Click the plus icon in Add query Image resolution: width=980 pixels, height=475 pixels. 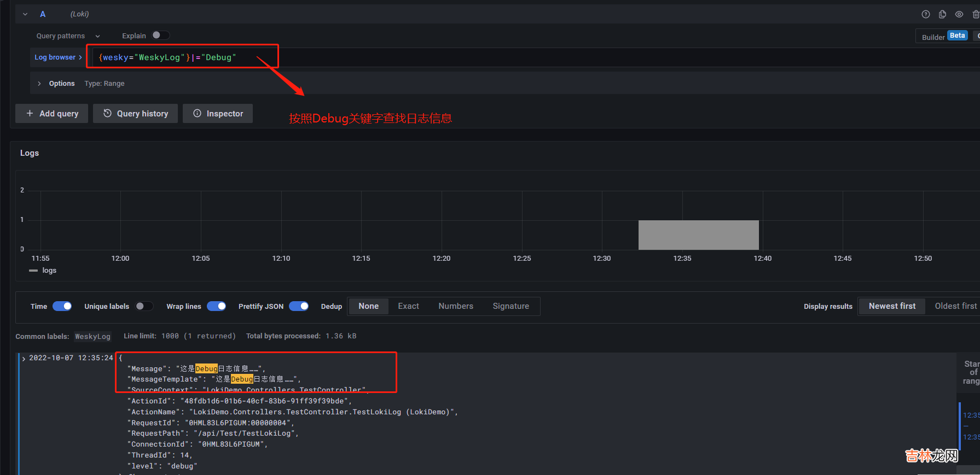pos(30,113)
